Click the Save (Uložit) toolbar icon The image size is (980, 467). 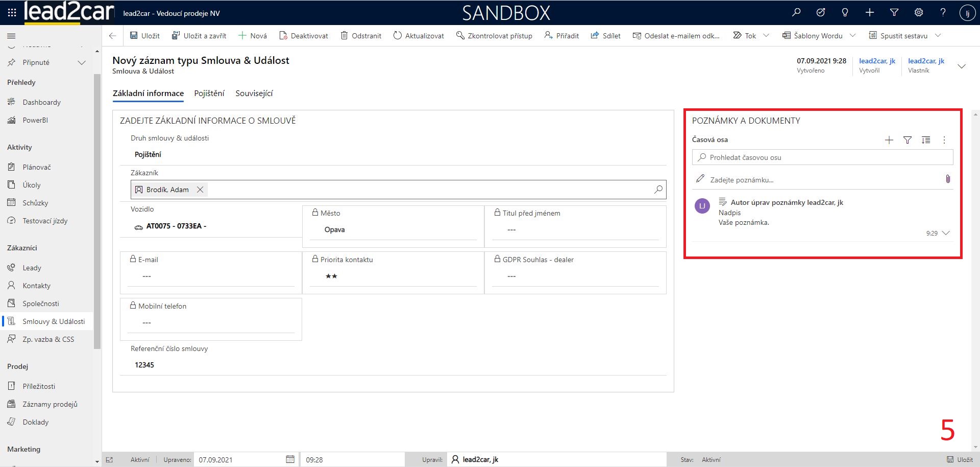tap(134, 36)
